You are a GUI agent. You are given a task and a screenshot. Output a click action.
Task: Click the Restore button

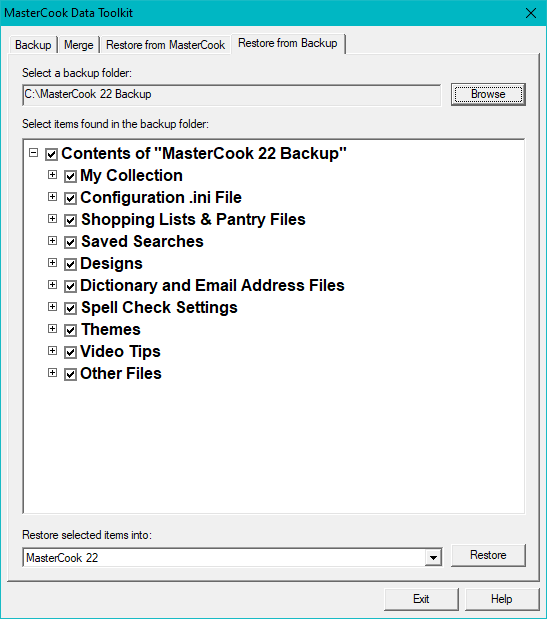point(488,555)
